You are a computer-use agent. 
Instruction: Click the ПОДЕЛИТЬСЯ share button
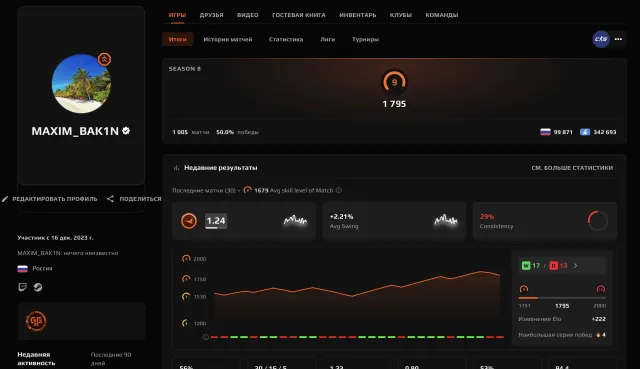(134, 199)
